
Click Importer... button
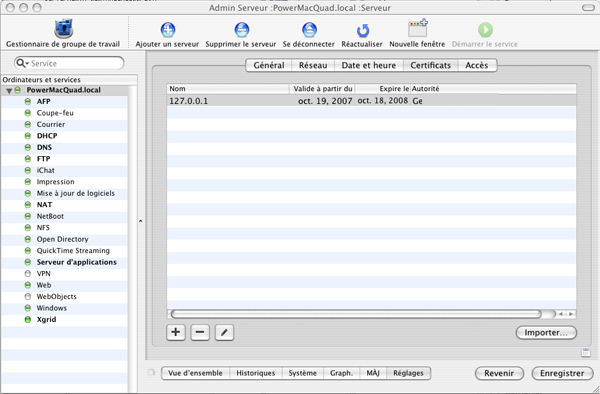click(x=546, y=332)
